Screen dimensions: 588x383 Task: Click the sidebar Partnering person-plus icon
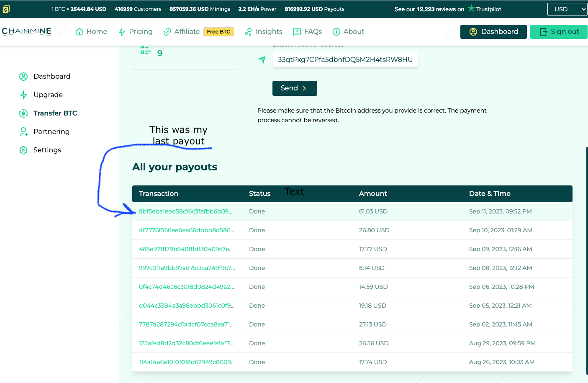(24, 132)
